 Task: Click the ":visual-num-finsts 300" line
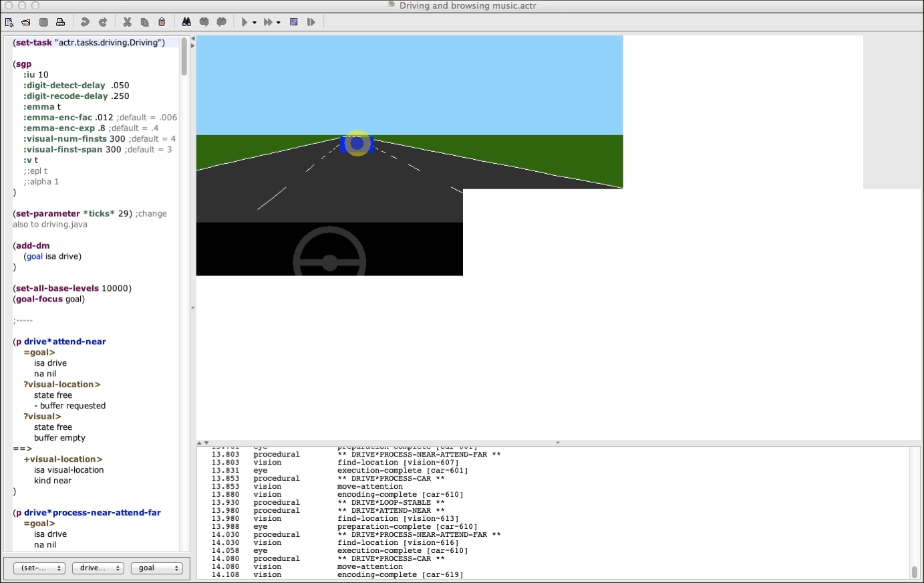tap(100, 138)
